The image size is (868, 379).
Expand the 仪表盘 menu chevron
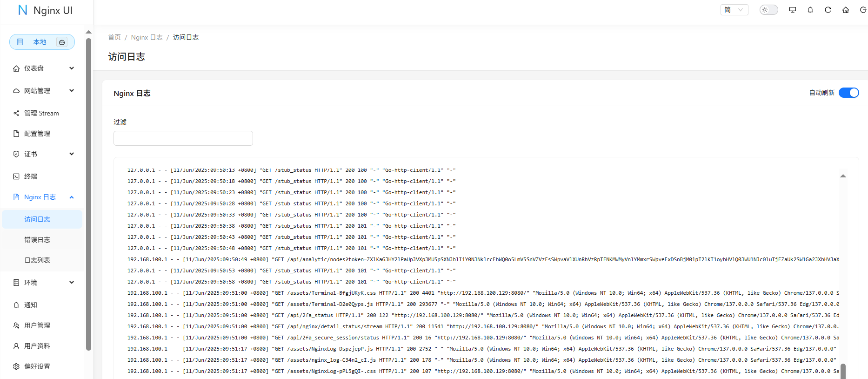pos(72,68)
